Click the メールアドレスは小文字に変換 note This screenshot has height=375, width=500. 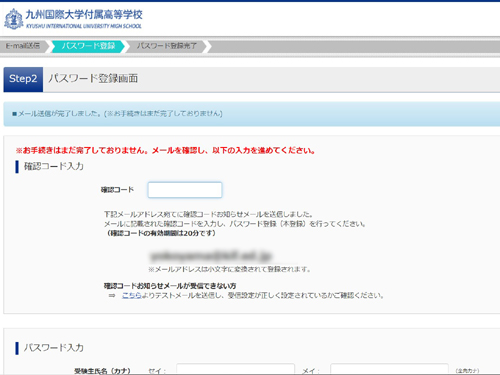[x=230, y=269]
